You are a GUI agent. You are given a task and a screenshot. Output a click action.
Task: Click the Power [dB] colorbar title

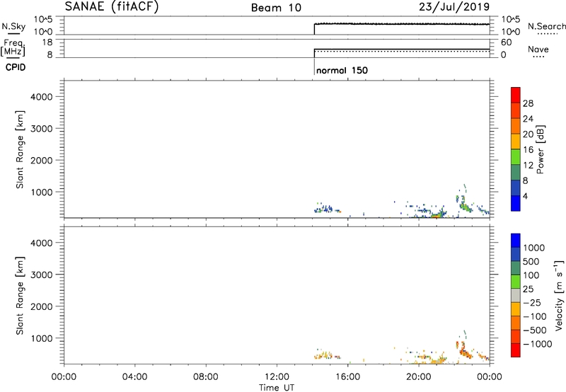pyautogui.click(x=540, y=149)
